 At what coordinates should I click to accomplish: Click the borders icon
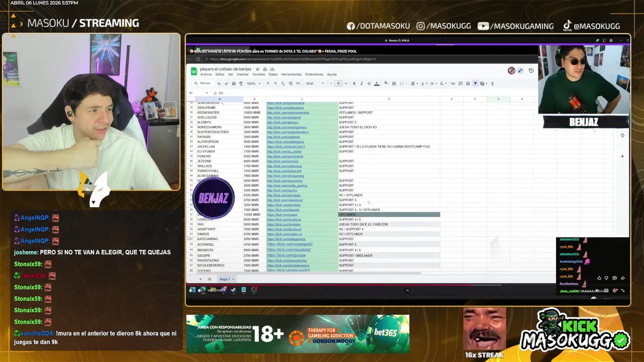[394, 83]
